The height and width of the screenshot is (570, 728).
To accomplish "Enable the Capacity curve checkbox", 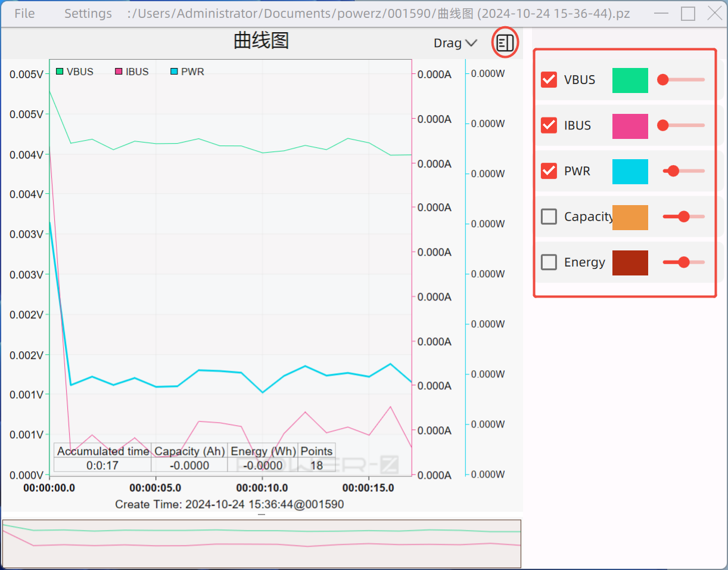I will [549, 216].
